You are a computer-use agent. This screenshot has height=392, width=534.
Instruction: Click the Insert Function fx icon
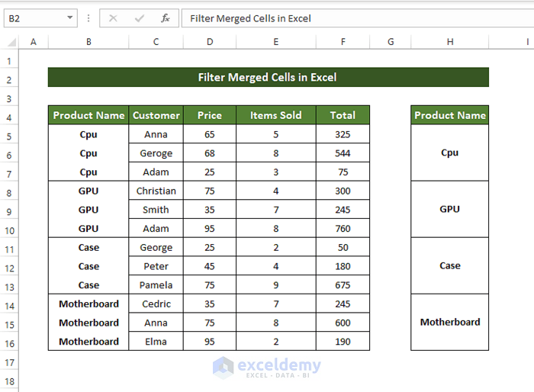click(166, 18)
